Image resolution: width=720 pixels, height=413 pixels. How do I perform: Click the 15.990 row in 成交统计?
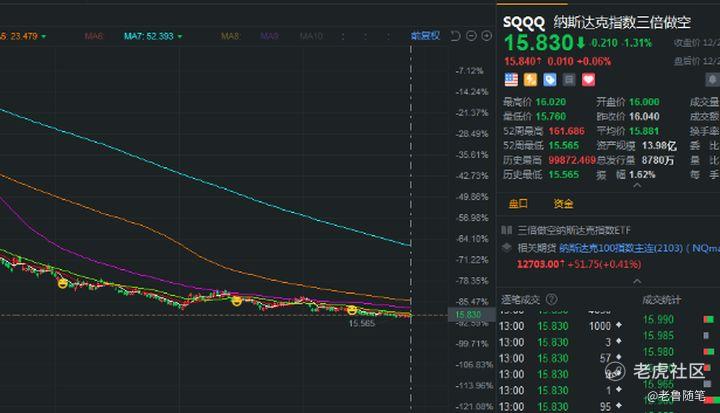click(658, 320)
